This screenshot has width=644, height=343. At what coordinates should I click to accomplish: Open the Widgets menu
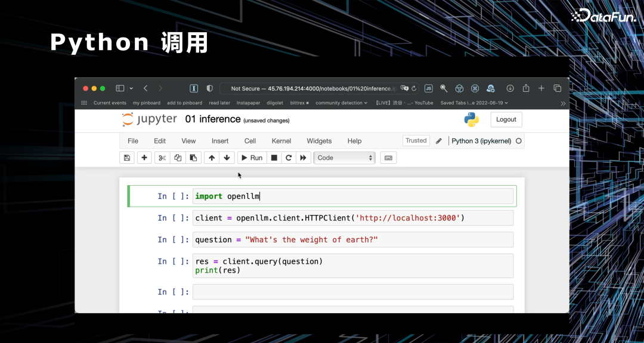tap(319, 141)
